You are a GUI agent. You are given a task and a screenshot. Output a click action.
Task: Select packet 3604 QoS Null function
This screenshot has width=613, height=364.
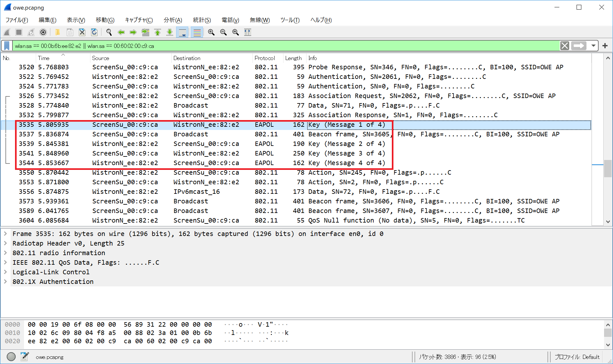coord(296,220)
